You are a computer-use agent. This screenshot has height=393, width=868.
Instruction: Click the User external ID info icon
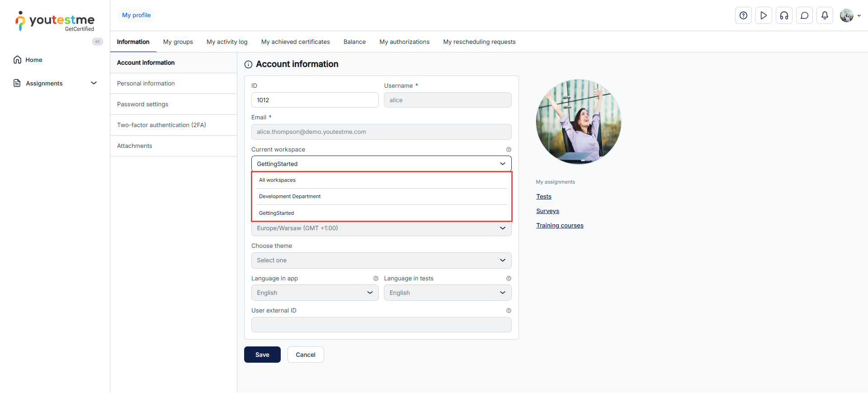pyautogui.click(x=509, y=311)
